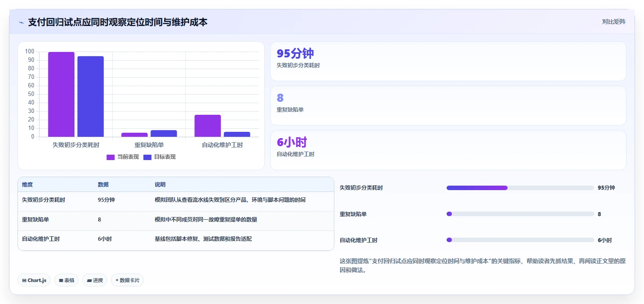Click the table cell showing 8
Screen dimensions: 644x304
click(x=100, y=220)
